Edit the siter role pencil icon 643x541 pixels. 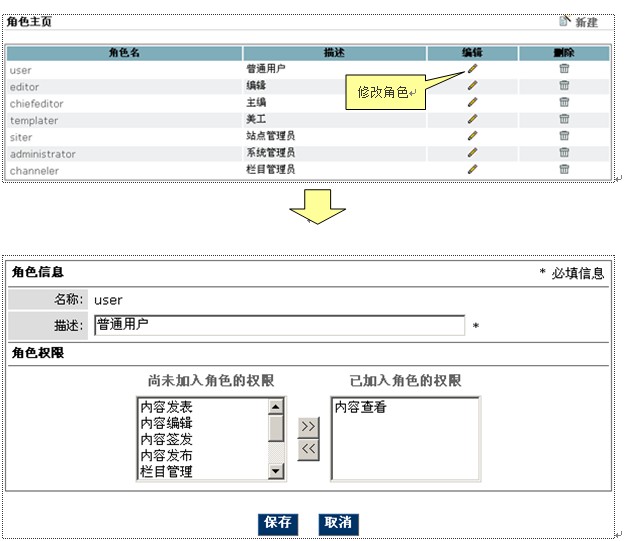[472, 136]
